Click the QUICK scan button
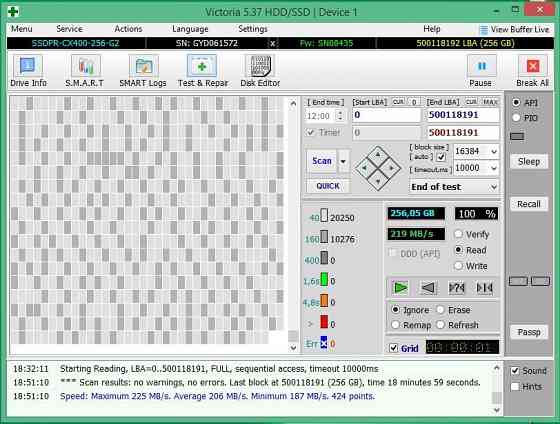 [328, 186]
